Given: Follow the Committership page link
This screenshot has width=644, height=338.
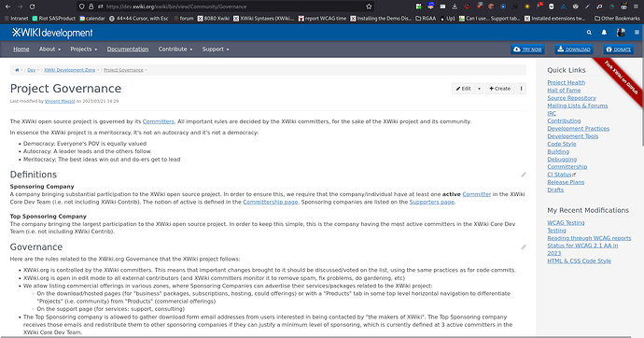Looking at the screenshot, I should click(x=271, y=202).
